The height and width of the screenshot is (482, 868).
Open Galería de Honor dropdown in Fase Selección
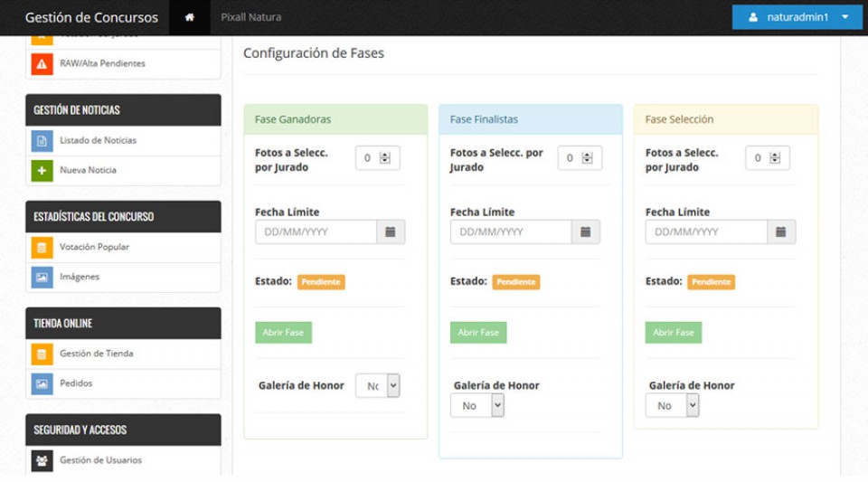click(672, 406)
